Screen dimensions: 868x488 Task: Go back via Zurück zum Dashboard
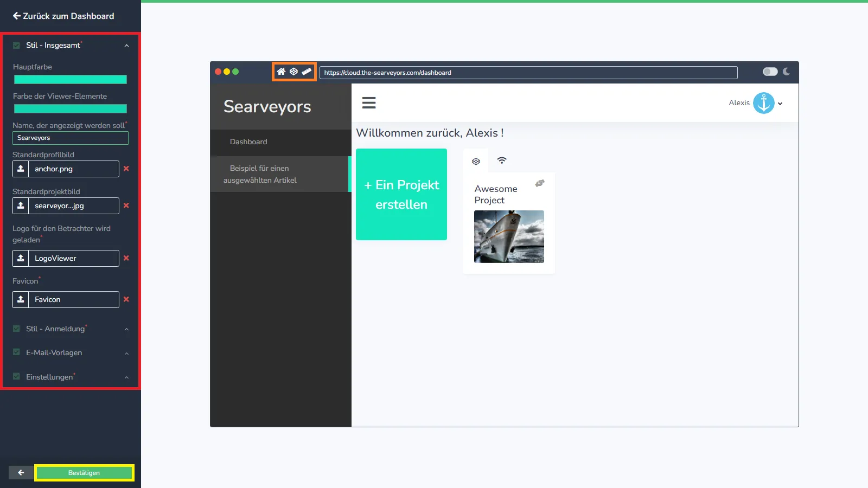coord(63,16)
